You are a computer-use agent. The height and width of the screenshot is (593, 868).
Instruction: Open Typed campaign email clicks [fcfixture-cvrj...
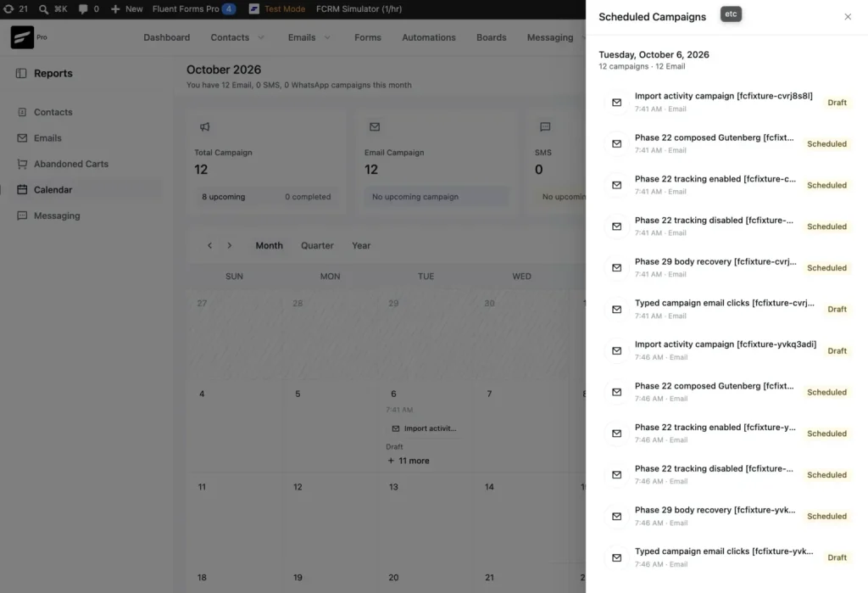(x=726, y=310)
